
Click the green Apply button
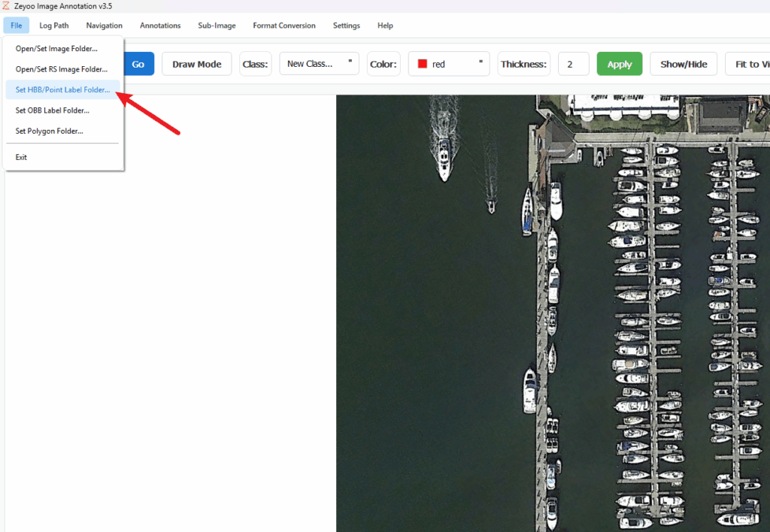(x=620, y=64)
